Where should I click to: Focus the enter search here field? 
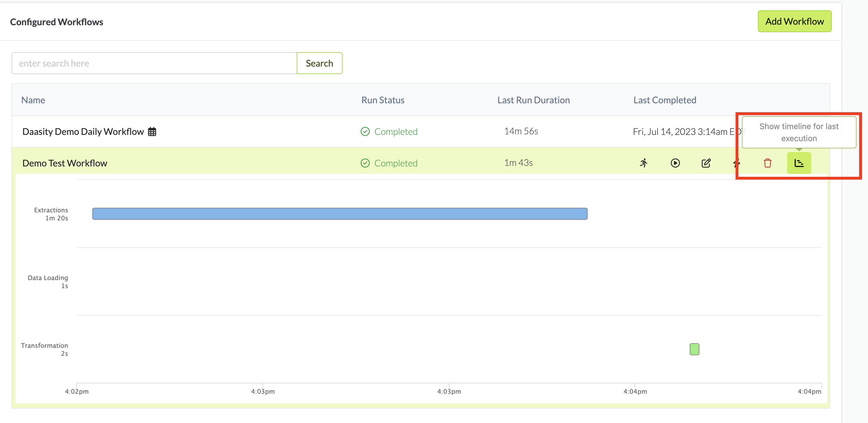[154, 63]
